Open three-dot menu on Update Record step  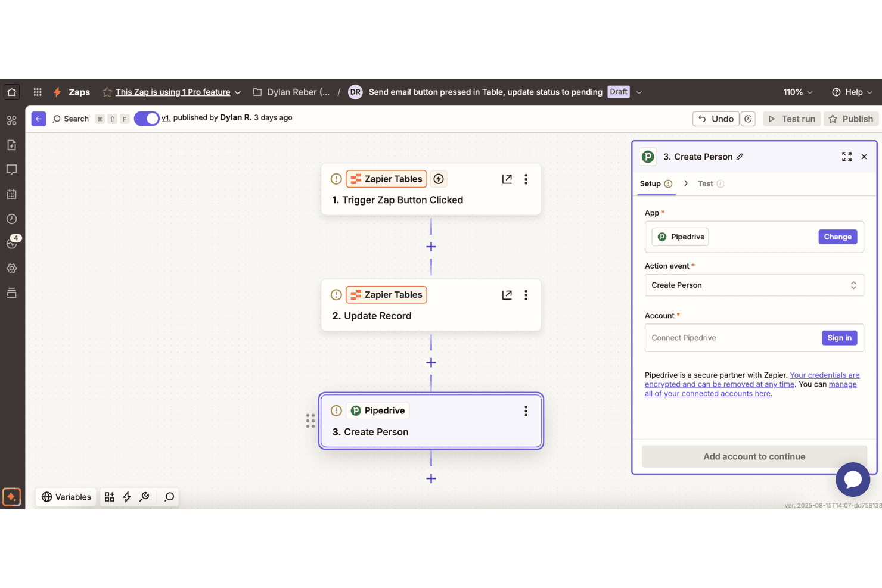click(526, 295)
